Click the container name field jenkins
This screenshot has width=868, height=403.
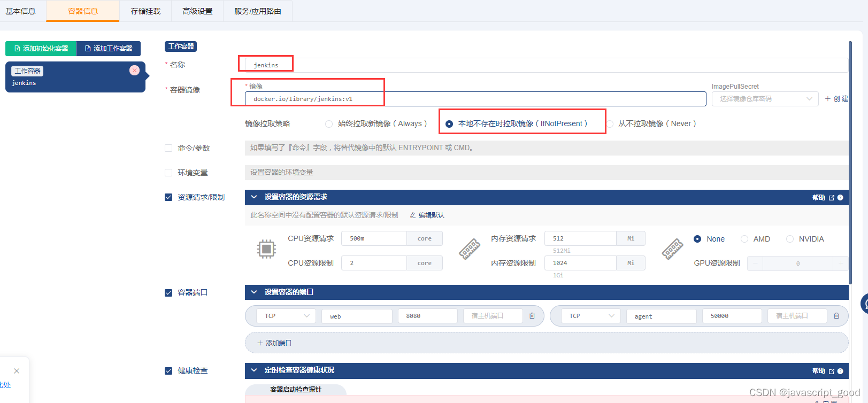point(546,65)
